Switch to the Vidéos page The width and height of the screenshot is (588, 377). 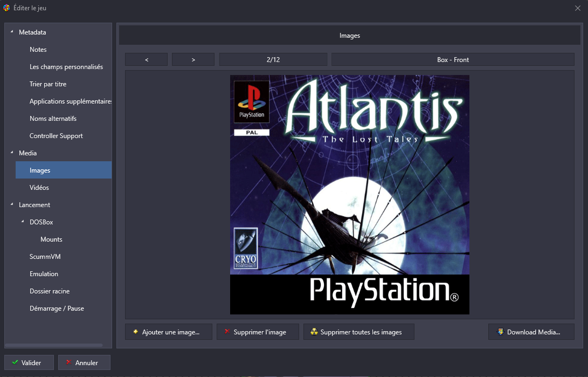[x=39, y=188]
